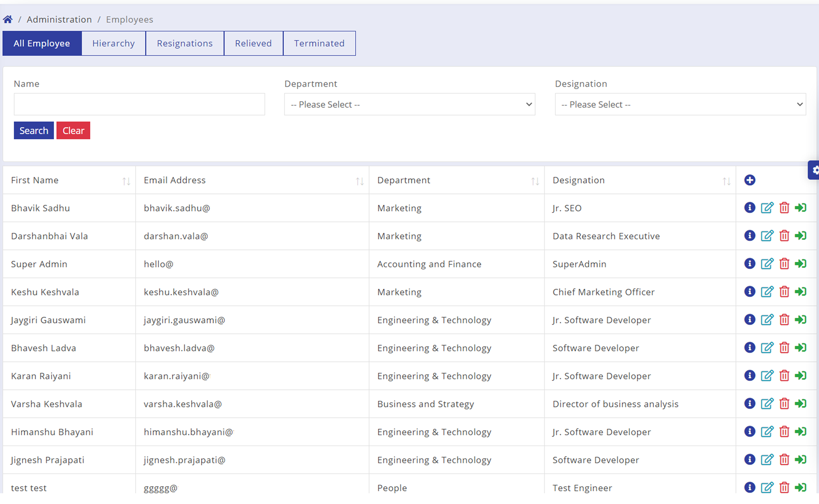Sort by Email Address column

pos(359,181)
